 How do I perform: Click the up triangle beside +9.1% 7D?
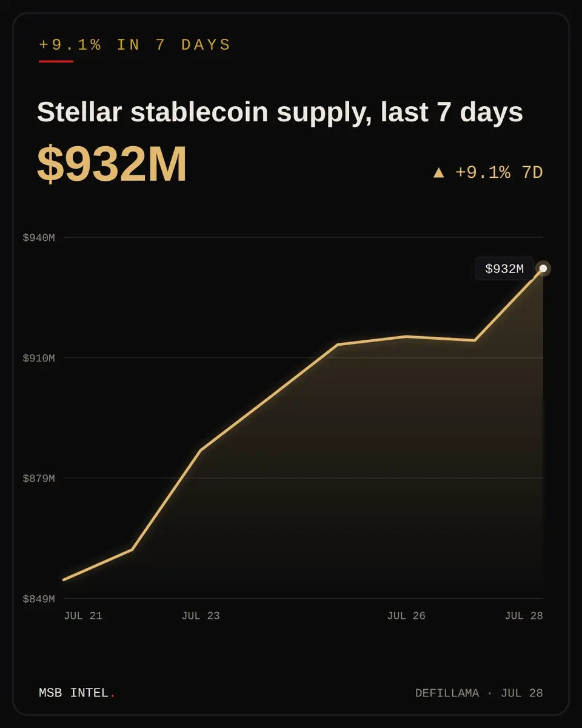pos(439,173)
